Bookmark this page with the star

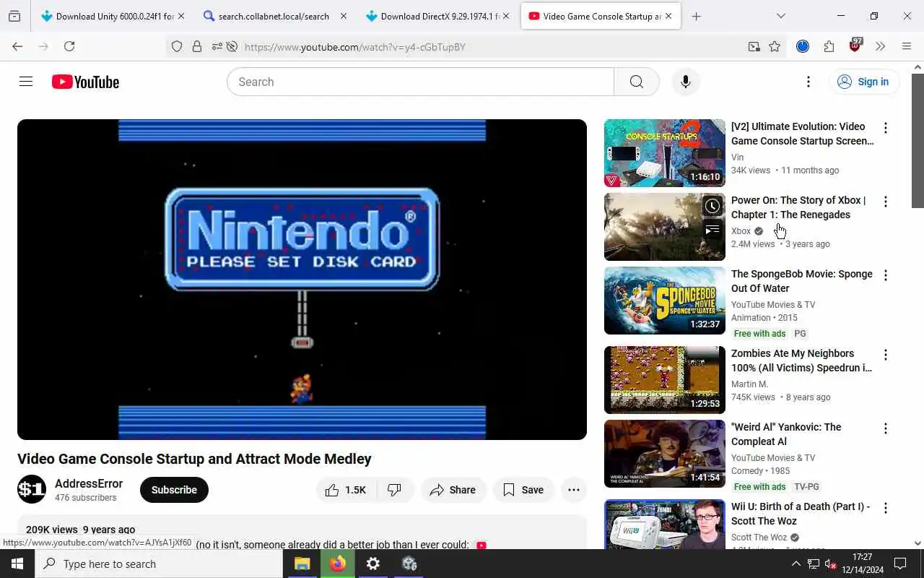click(x=775, y=47)
